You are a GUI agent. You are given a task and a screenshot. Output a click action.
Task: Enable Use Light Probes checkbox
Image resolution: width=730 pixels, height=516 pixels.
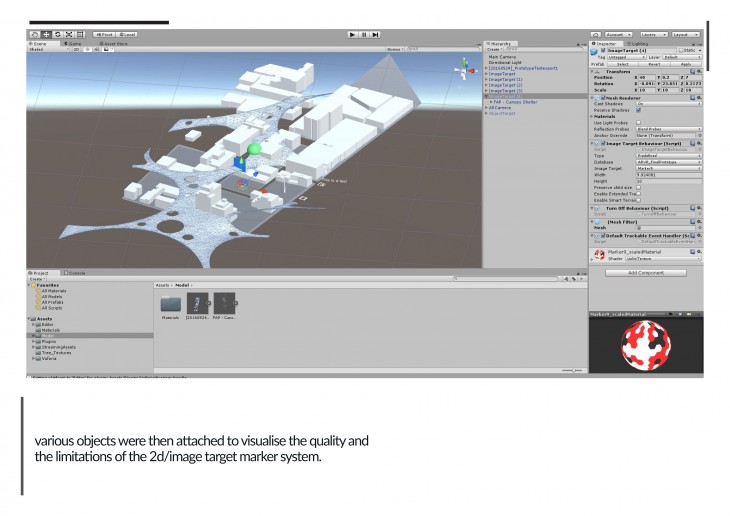[639, 122]
